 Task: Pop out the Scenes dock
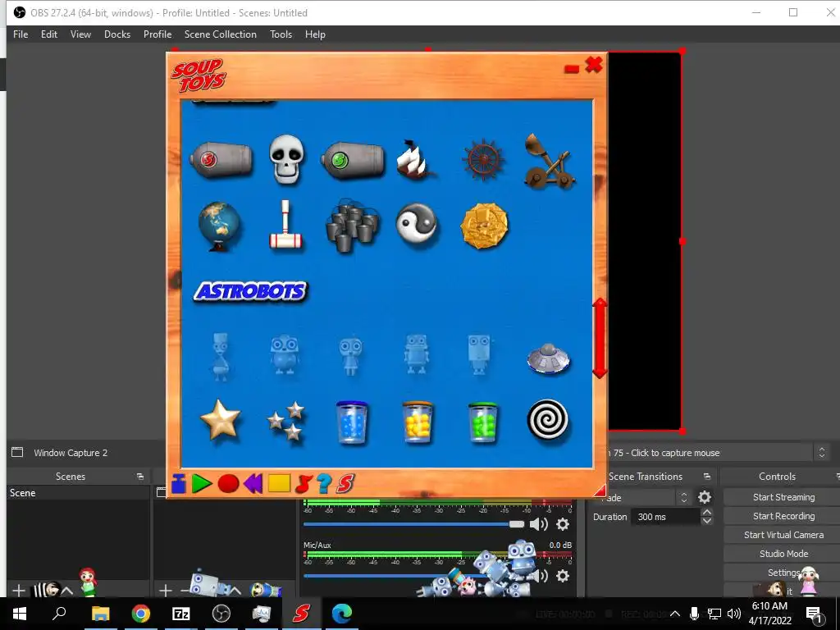(139, 477)
